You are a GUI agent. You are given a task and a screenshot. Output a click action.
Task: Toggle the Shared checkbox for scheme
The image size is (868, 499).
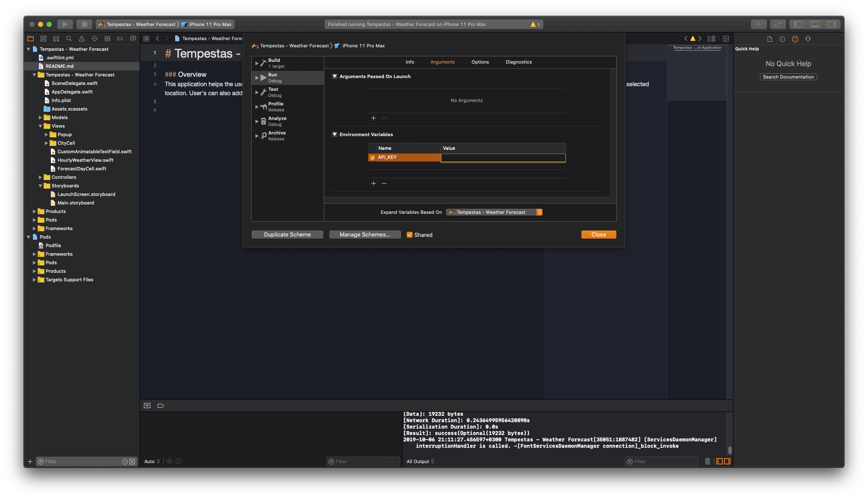coord(410,235)
